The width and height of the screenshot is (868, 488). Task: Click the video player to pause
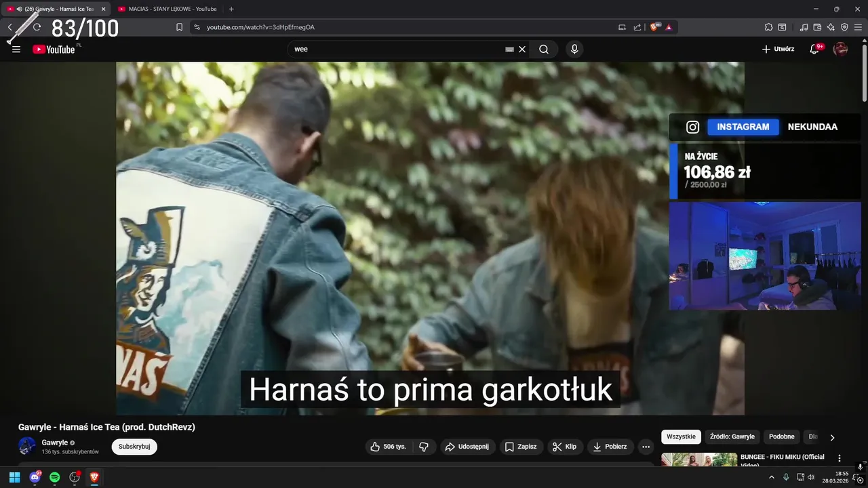(430, 239)
